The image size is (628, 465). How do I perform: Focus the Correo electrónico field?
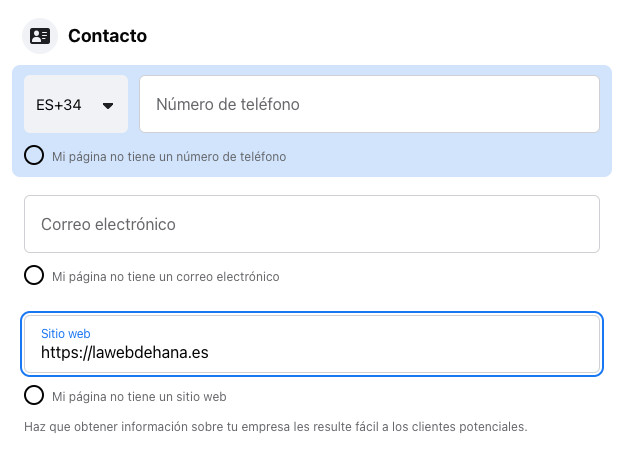(x=312, y=224)
